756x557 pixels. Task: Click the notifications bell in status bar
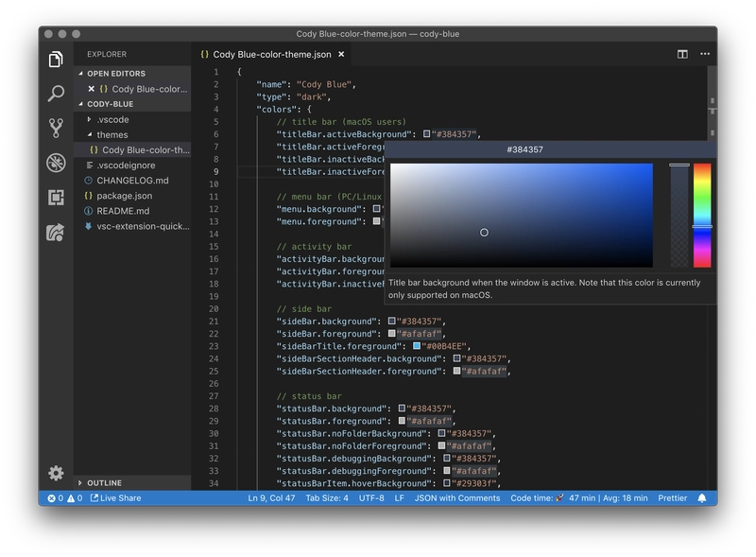pyautogui.click(x=702, y=498)
